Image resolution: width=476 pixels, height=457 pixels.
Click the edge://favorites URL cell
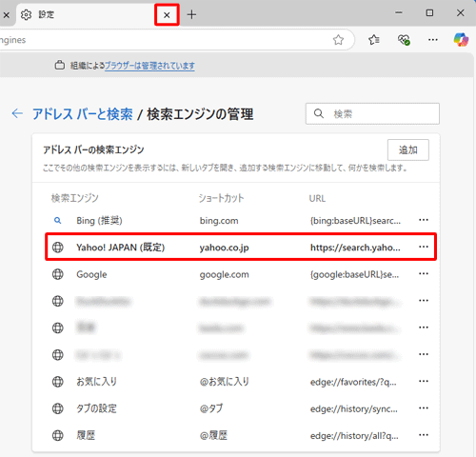pos(353,382)
